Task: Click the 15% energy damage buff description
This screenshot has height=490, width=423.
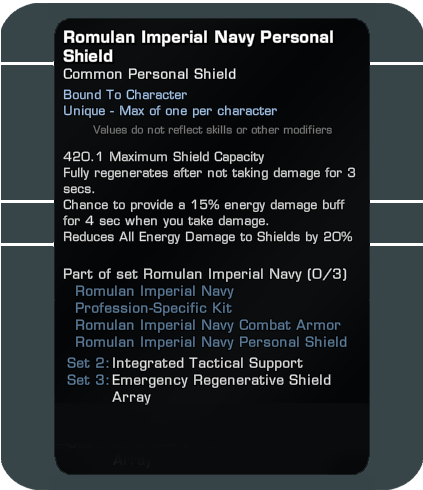Action: pos(204,213)
